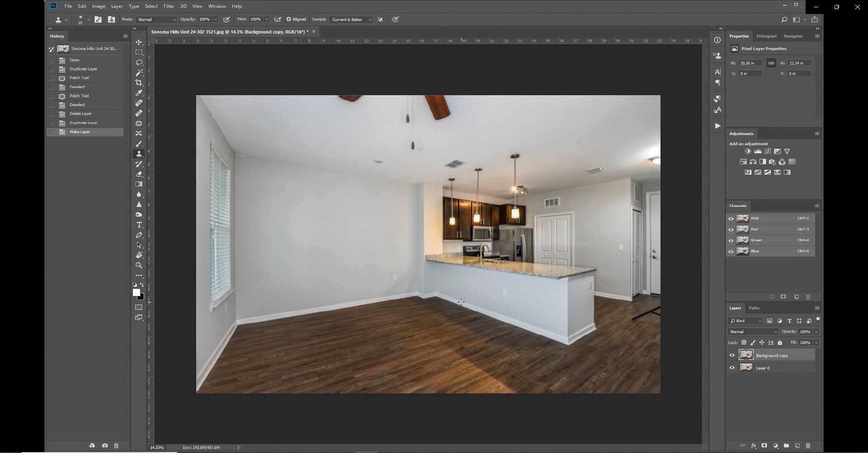Toggle the Aligned checkbox
Viewport: 868px width, 453px height.
pyautogui.click(x=288, y=19)
